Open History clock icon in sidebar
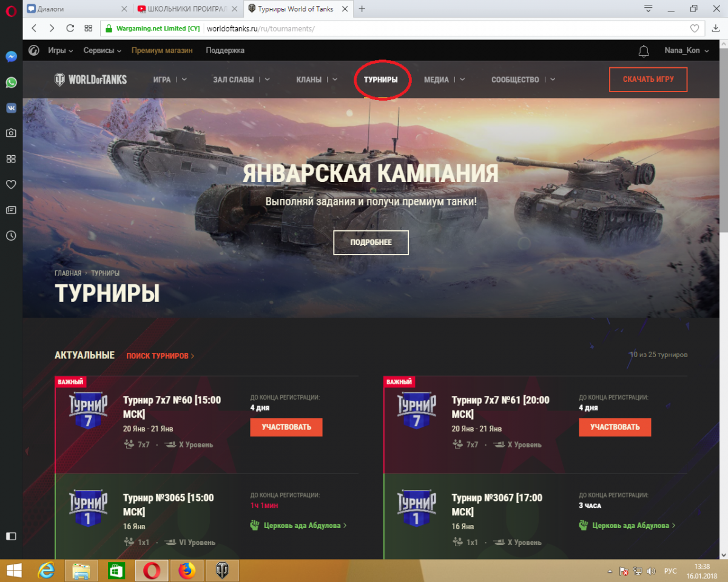The width and height of the screenshot is (728, 582). point(11,235)
